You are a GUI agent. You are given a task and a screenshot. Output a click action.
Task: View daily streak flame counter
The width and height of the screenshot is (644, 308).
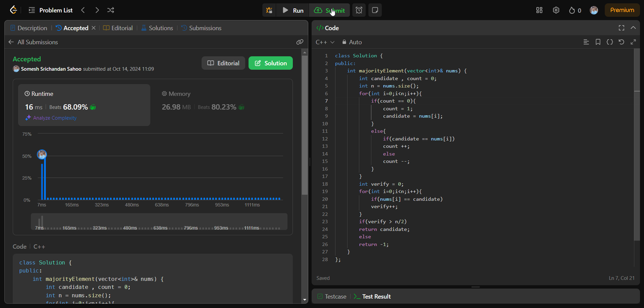[575, 10]
